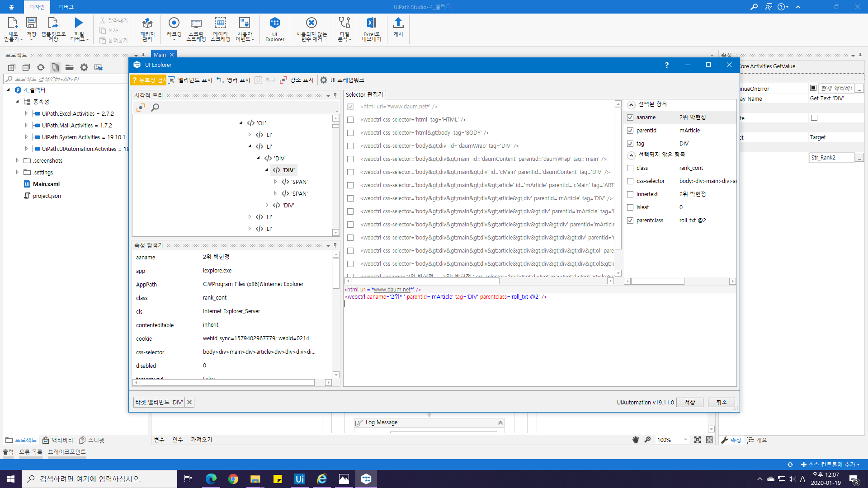The image size is (868, 488).
Task: Click the 저장 button in UI Explorer
Action: (689, 402)
